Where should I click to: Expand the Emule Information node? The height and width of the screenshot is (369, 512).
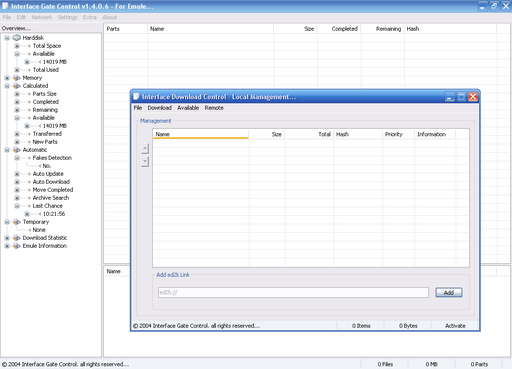point(7,246)
